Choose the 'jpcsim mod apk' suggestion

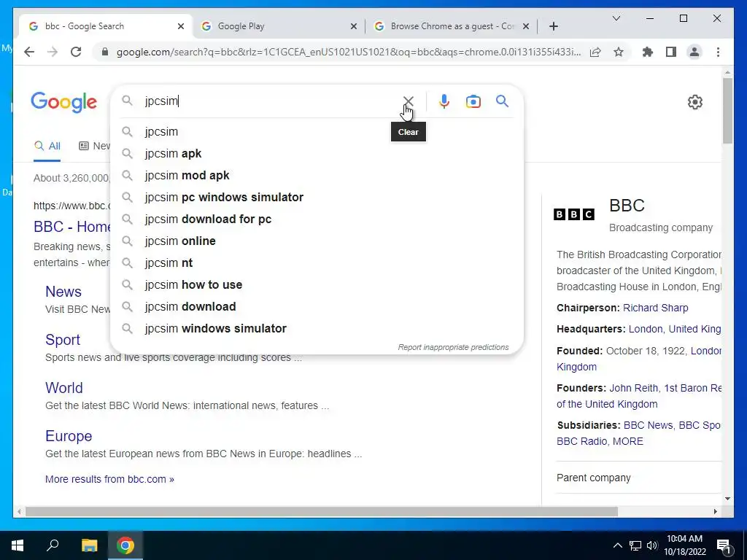pyautogui.click(x=317, y=175)
